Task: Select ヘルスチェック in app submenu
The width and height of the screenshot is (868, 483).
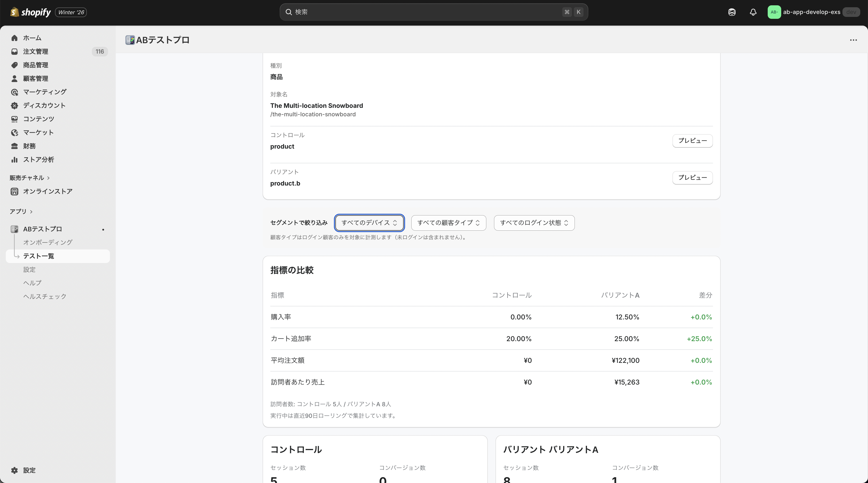Action: click(45, 296)
